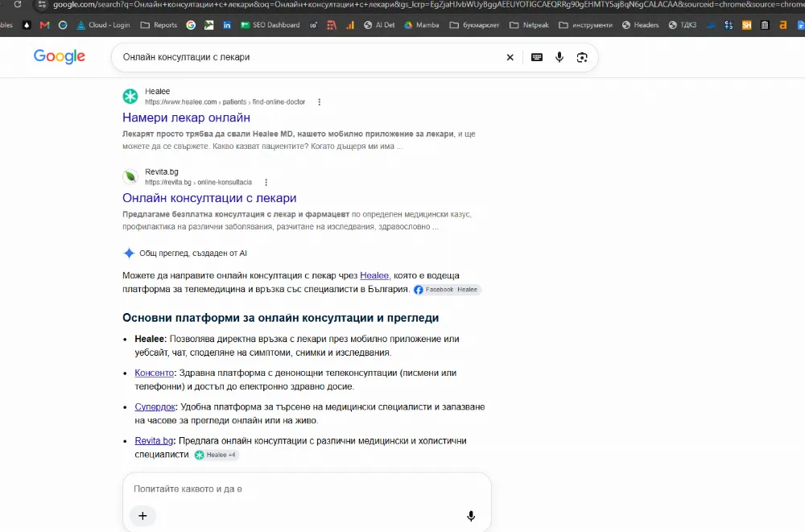Open 'Намери лекар онлайн' search result

[x=187, y=118]
